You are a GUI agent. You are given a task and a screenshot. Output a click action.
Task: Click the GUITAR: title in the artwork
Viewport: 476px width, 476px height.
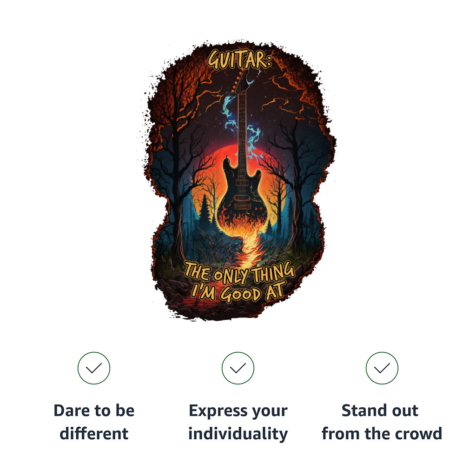pyautogui.click(x=239, y=59)
